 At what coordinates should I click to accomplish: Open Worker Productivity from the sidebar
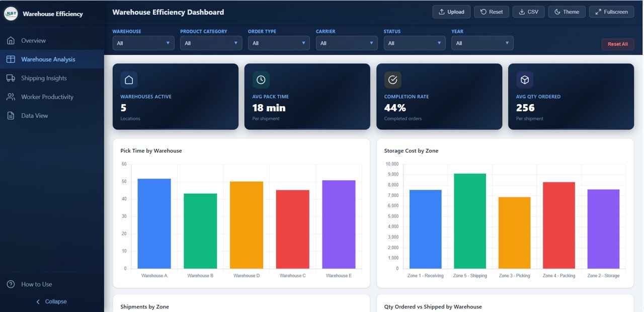pos(46,97)
